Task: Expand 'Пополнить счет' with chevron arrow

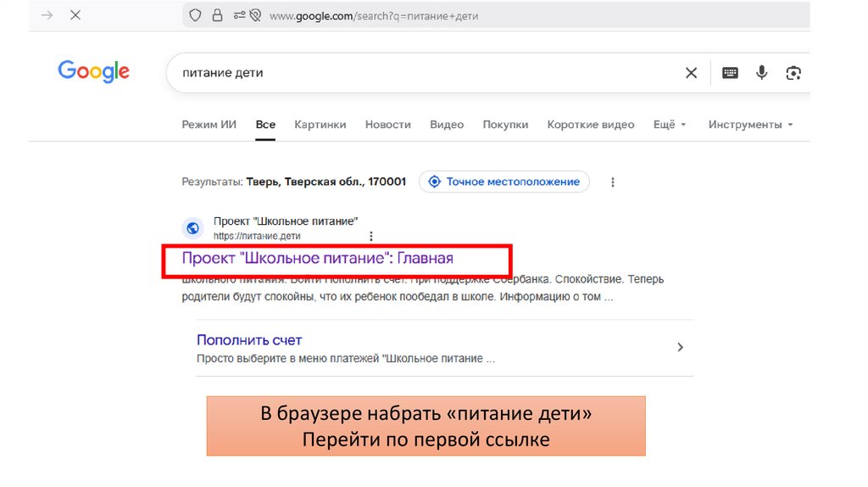Action: pyautogui.click(x=681, y=347)
